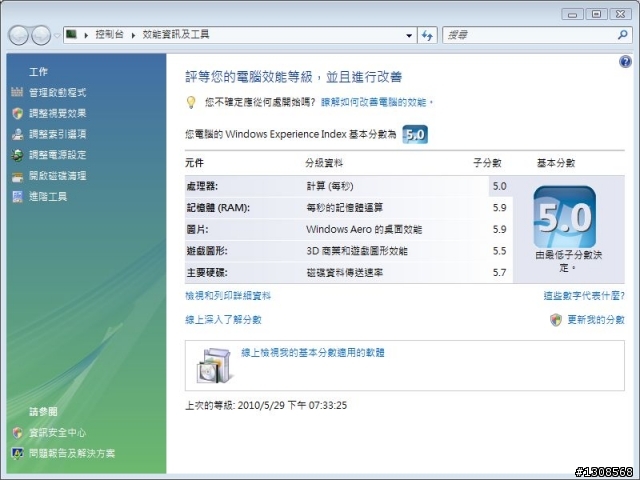Click the light bulb tip icon
The width and height of the screenshot is (640, 480).
click(191, 102)
